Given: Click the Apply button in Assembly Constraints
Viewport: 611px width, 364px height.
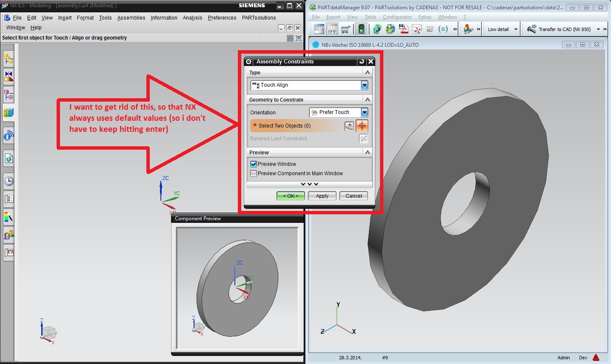Looking at the screenshot, I should [x=322, y=196].
